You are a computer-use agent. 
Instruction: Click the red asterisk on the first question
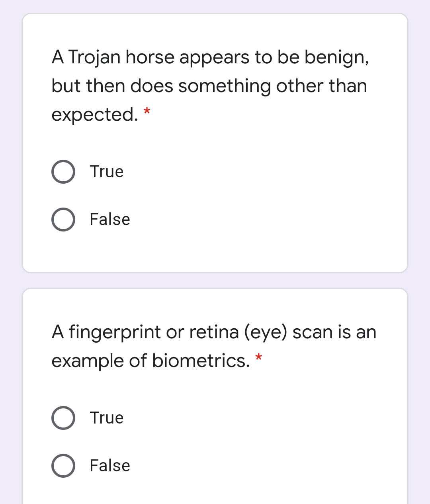coord(147,112)
